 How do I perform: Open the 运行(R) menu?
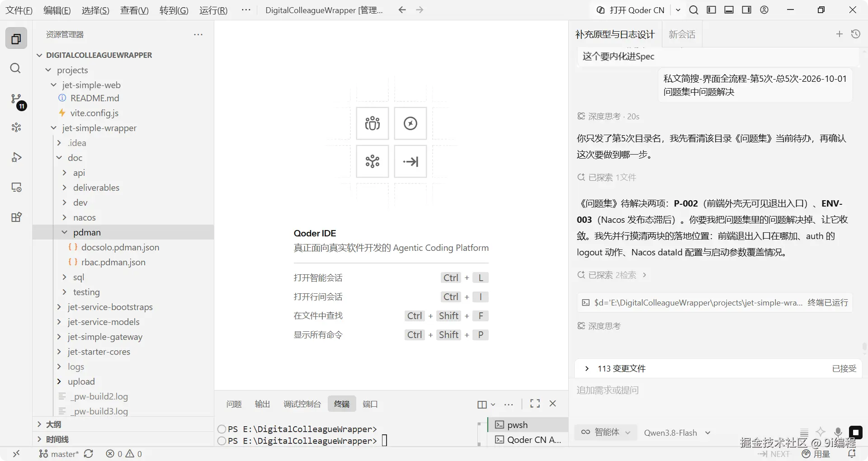coord(213,10)
